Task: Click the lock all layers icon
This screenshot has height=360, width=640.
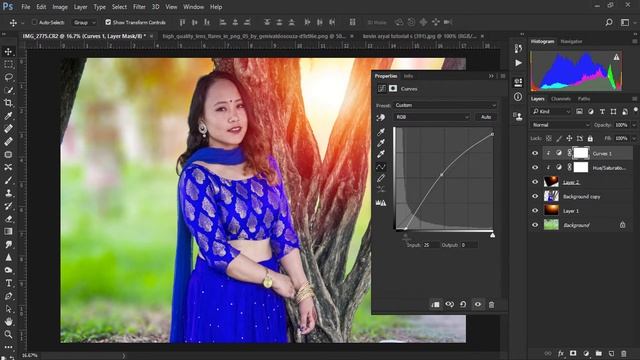Action: tap(590, 138)
